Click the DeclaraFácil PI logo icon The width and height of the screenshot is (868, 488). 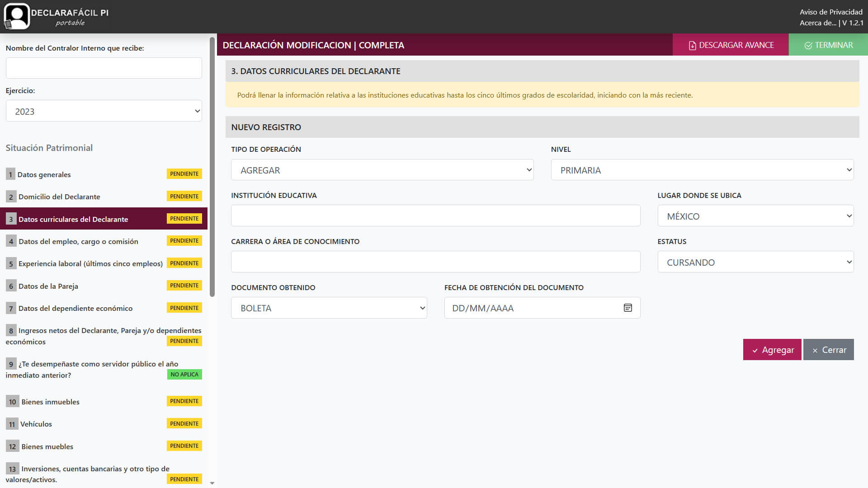click(17, 17)
